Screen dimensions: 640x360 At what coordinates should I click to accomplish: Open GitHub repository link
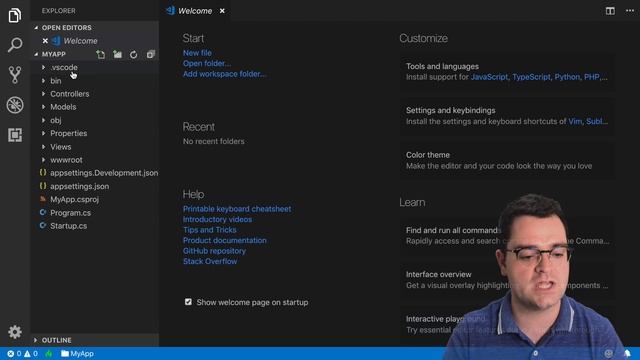[x=214, y=251]
